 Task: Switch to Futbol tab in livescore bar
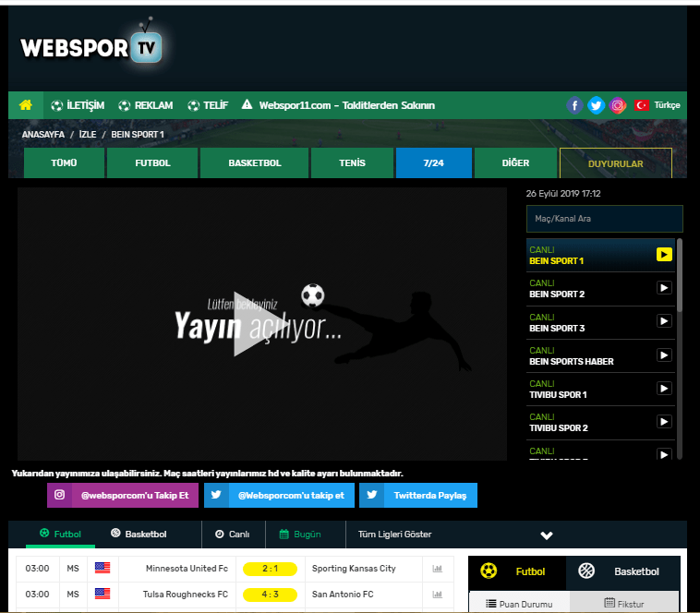click(x=60, y=534)
